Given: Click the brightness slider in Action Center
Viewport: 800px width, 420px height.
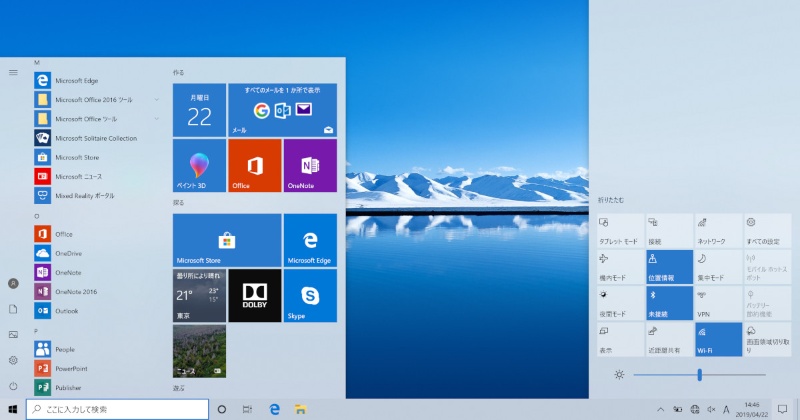Looking at the screenshot, I should [x=700, y=374].
